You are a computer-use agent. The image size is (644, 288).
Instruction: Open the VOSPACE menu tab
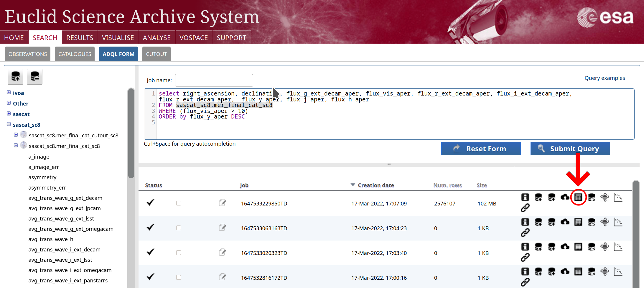tap(194, 38)
